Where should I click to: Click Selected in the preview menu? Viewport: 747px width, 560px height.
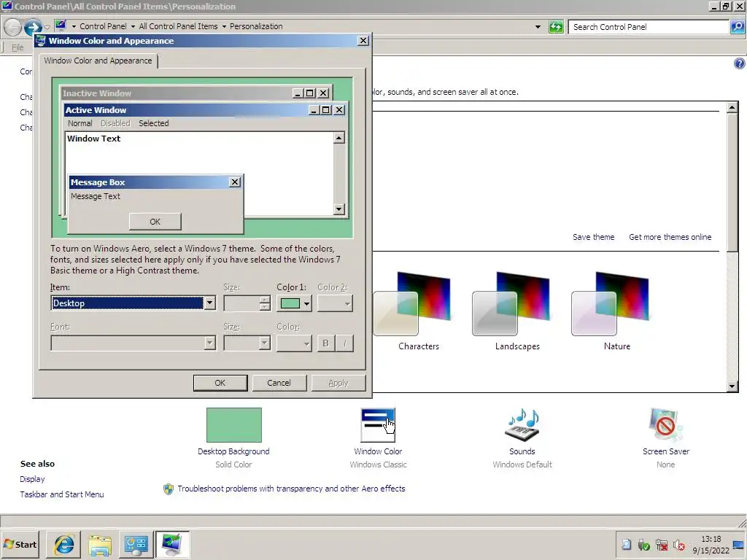pos(153,123)
